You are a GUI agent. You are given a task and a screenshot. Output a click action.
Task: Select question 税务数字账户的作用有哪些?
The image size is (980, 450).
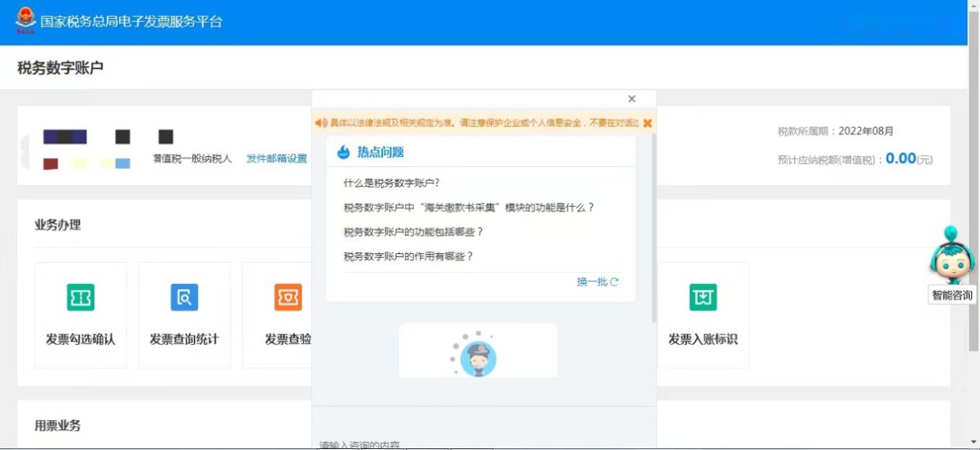[x=408, y=256]
